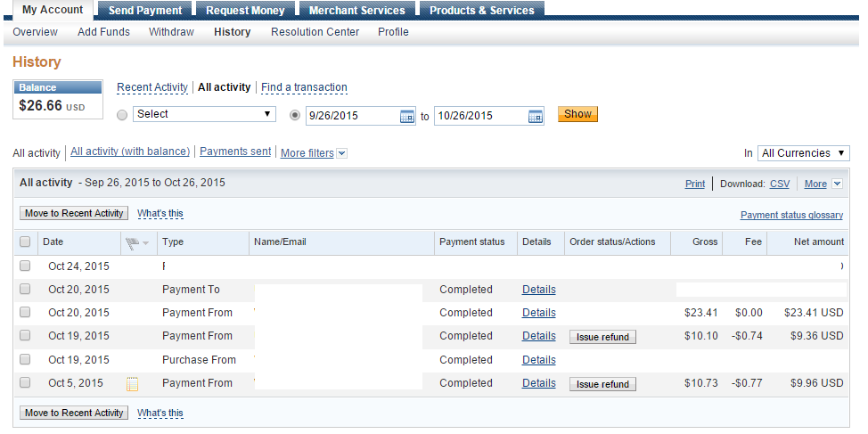Screen dimensions: 868x434
Task: Open Details for the Oct 5 payment
Action: click(x=538, y=383)
